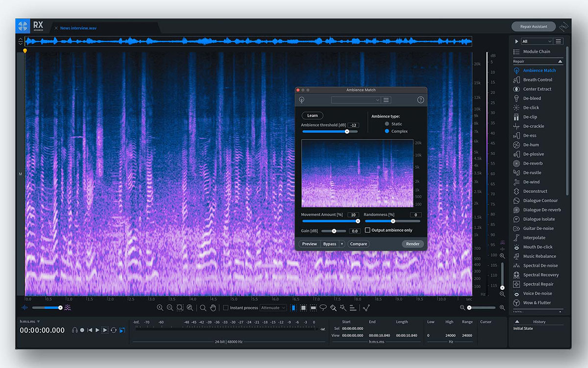Toggle the time selection tool

tap(294, 308)
